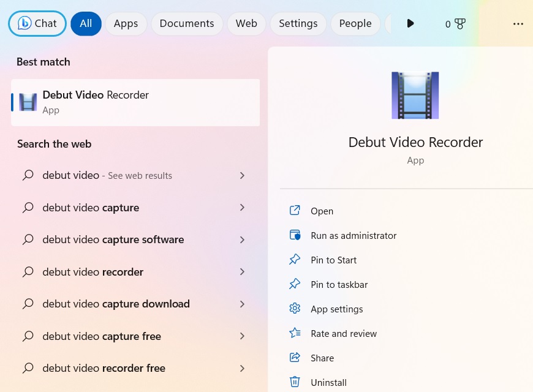Open the Bing Chat feature
Viewport: 533px width, 392px height.
click(37, 23)
